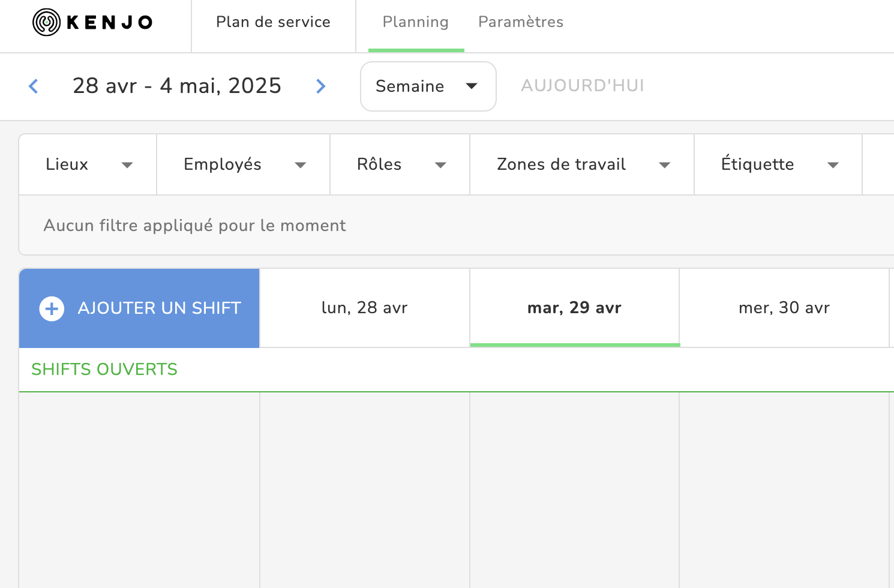Expand the Lieux filter dropdown
894x588 pixels.
(x=88, y=164)
